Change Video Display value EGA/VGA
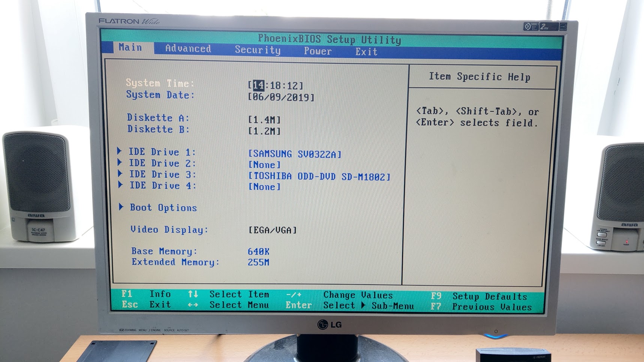644x362 pixels. pos(273,230)
